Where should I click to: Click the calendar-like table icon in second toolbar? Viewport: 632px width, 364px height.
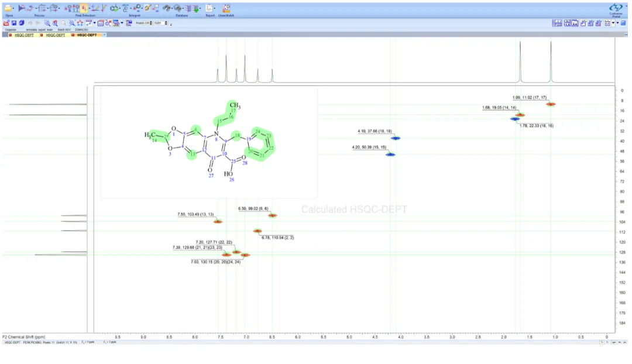pos(101,23)
